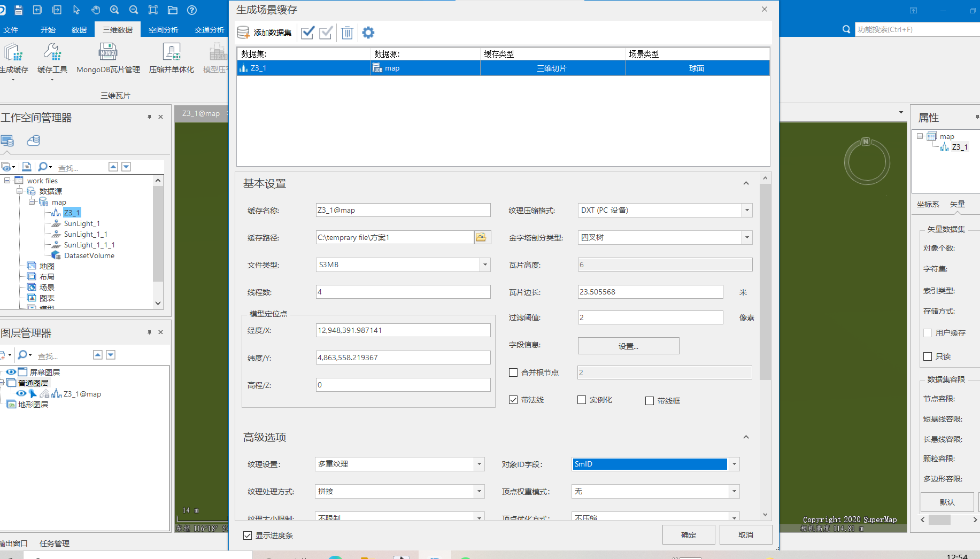Viewport: 980px width, 559px height.
Task: Collapse the 基本设置 section
Action: [746, 183]
